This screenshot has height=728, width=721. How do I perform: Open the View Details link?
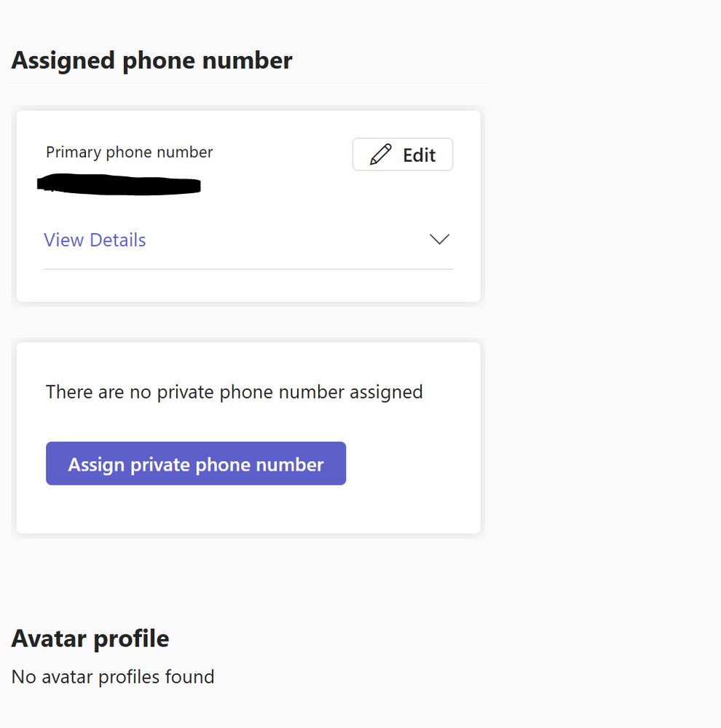pyautogui.click(x=95, y=240)
